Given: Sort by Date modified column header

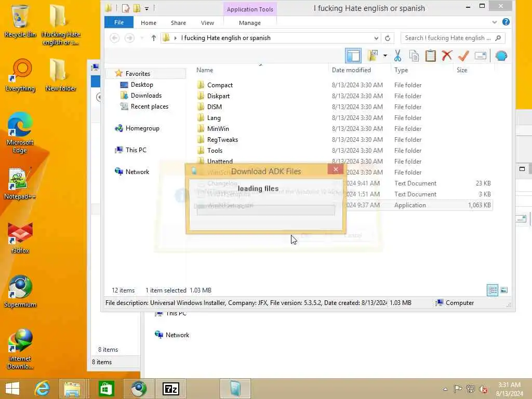Looking at the screenshot, I should (x=351, y=70).
